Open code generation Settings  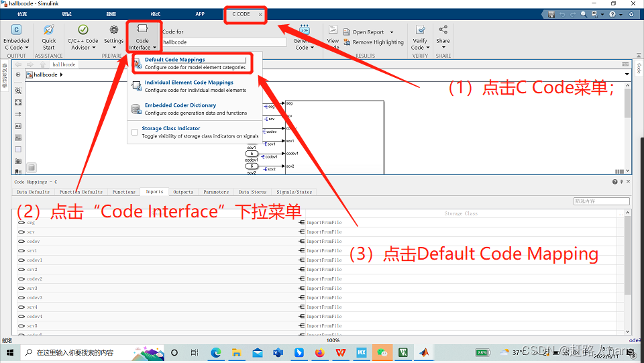(113, 38)
